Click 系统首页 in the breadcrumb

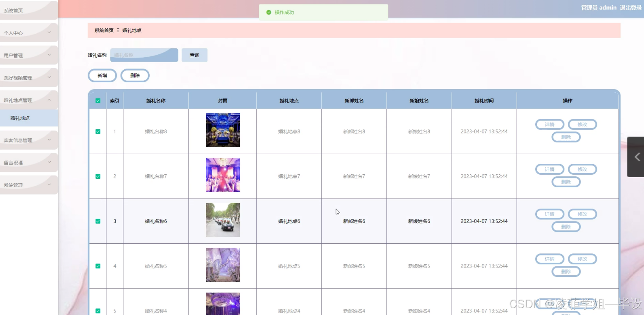pyautogui.click(x=104, y=30)
